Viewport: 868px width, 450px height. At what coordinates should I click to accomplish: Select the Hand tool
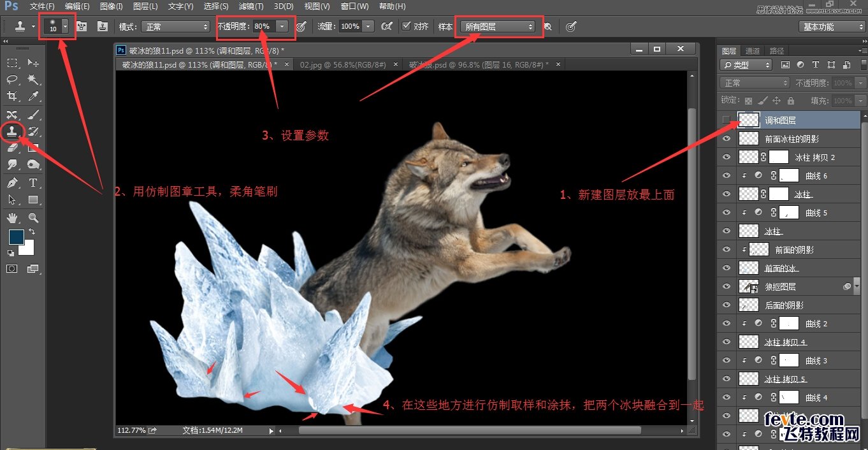(x=12, y=218)
